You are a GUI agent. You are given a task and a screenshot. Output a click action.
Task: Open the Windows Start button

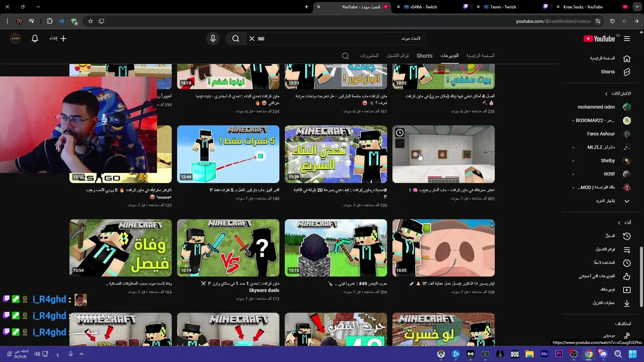[x=633, y=354]
